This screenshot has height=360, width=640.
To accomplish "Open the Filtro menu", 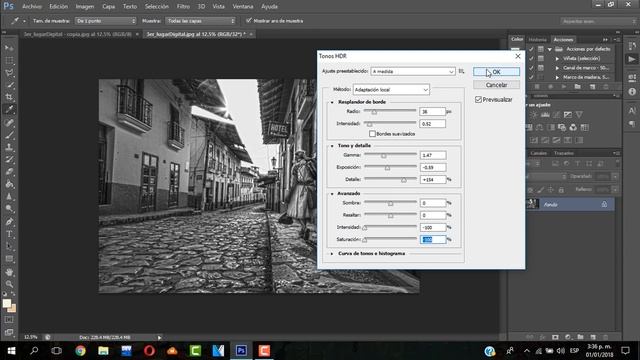I will [183, 7].
